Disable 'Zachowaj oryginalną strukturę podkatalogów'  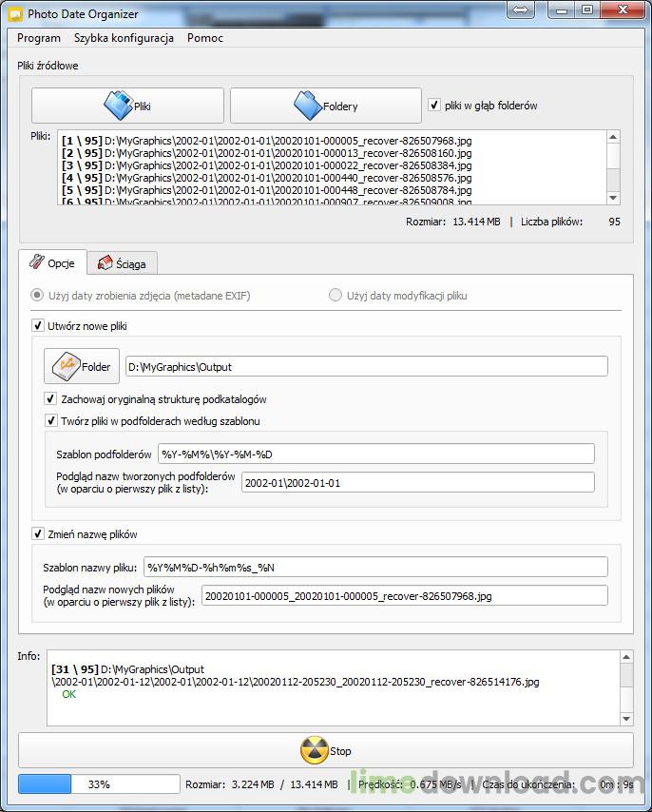coord(51,399)
